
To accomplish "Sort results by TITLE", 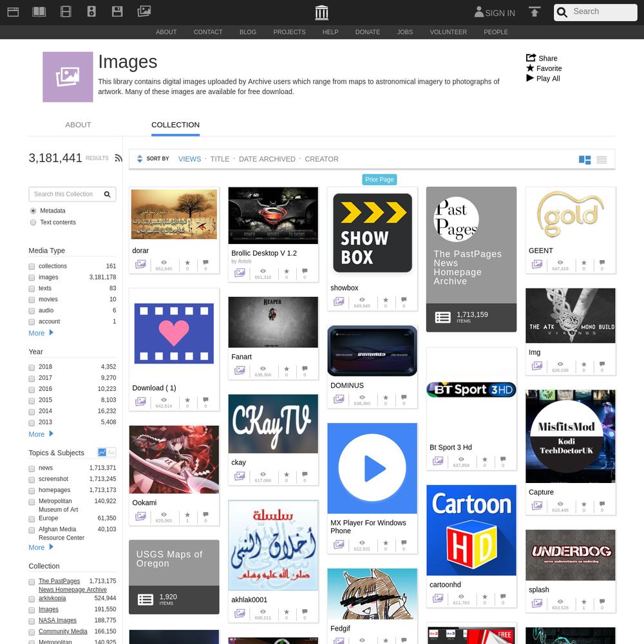I will [x=220, y=159].
